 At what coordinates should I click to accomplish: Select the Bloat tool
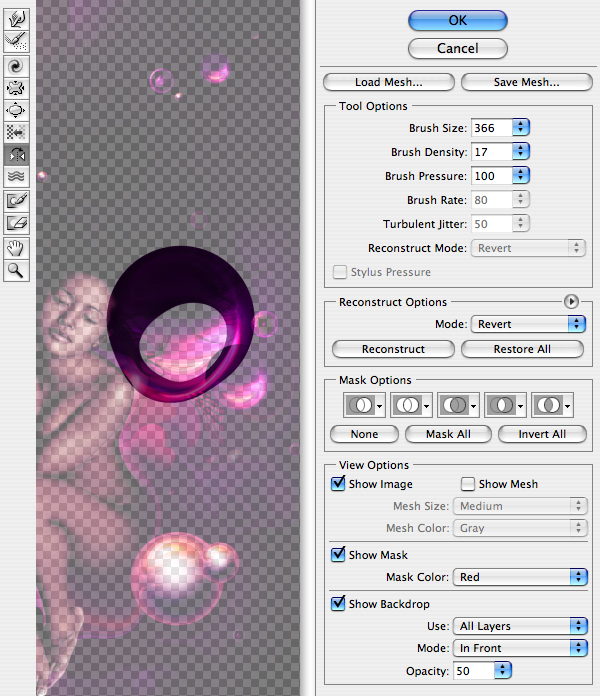click(x=16, y=110)
